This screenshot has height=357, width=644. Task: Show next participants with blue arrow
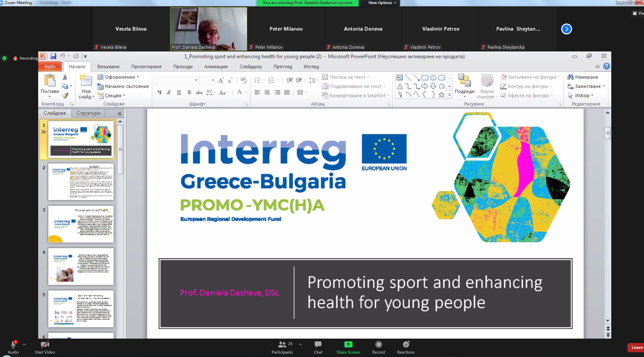coord(567,29)
